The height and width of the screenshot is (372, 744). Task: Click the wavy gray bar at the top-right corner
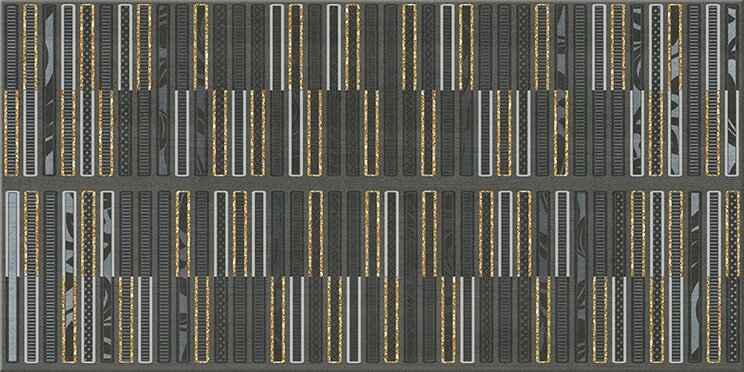click(x=732, y=47)
